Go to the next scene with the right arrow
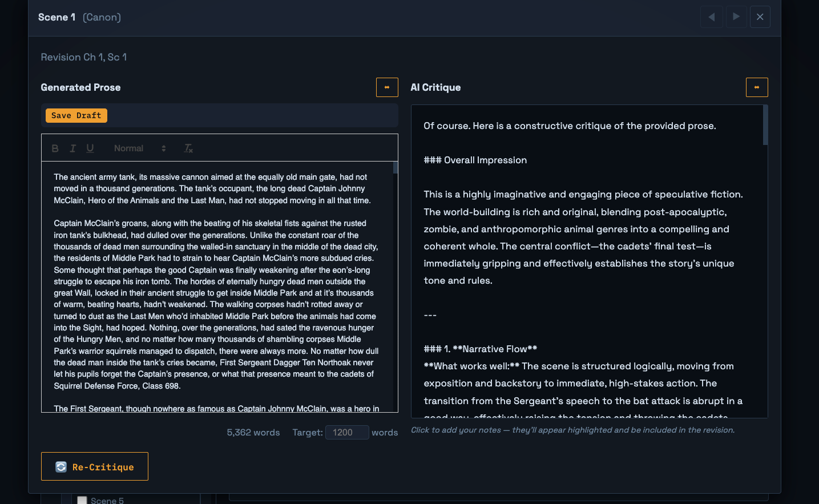 click(x=736, y=17)
